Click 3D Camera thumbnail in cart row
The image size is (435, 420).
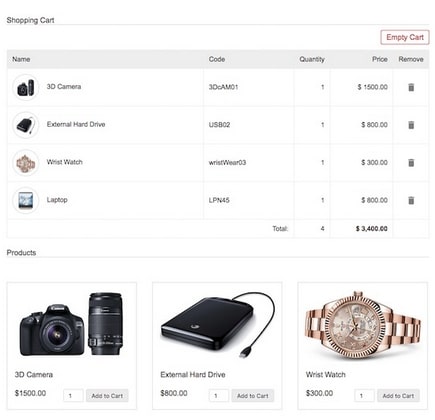pos(26,87)
